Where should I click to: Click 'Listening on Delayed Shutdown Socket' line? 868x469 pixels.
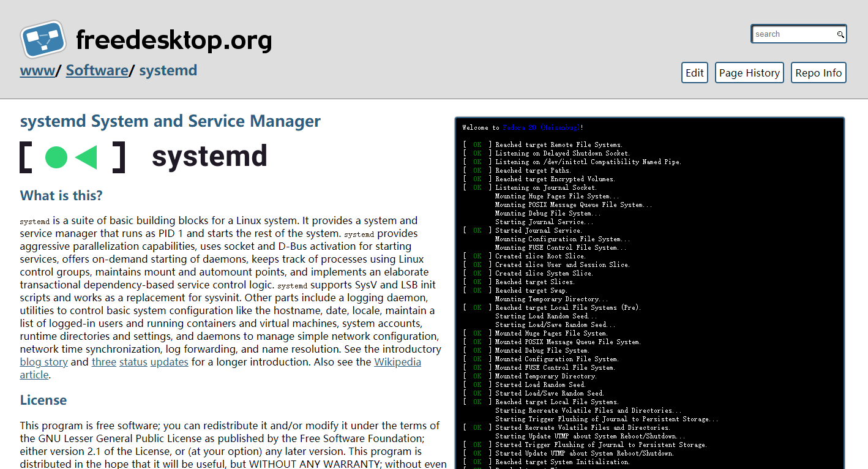[546, 154]
